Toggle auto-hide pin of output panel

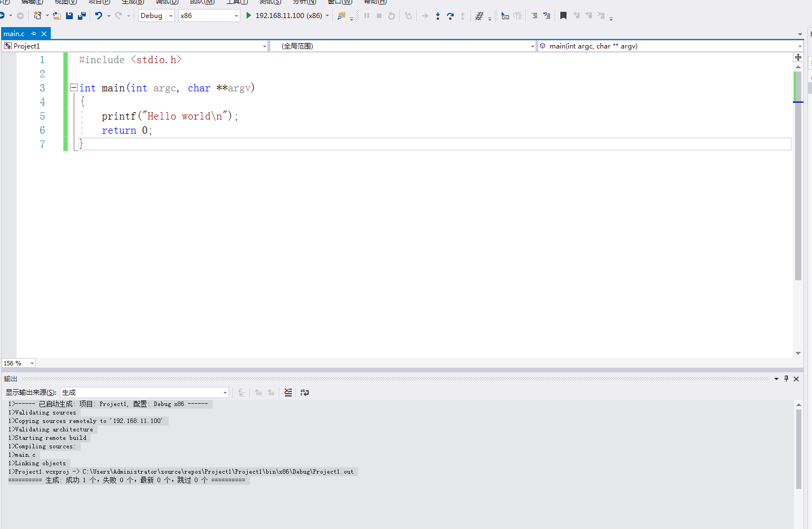click(786, 379)
